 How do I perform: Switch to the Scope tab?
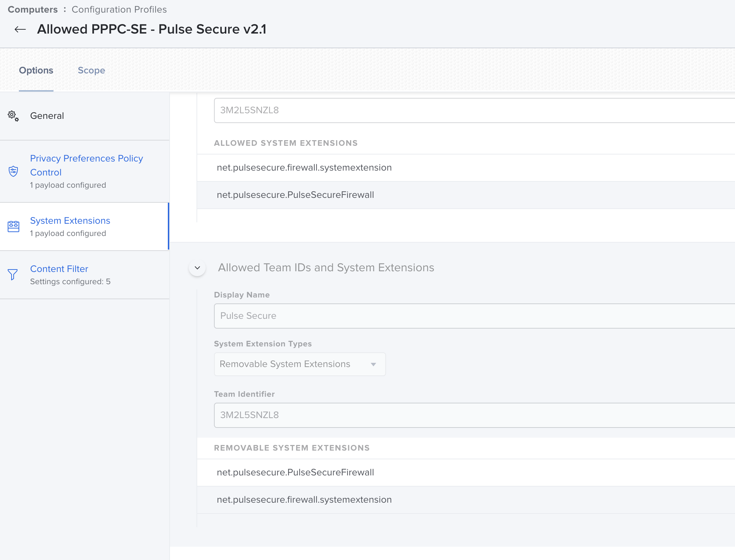point(91,70)
